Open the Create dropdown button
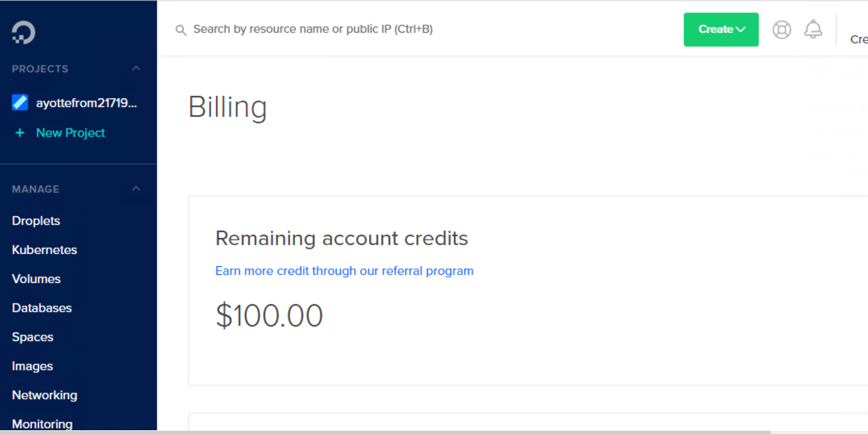The image size is (868, 434). tap(721, 30)
